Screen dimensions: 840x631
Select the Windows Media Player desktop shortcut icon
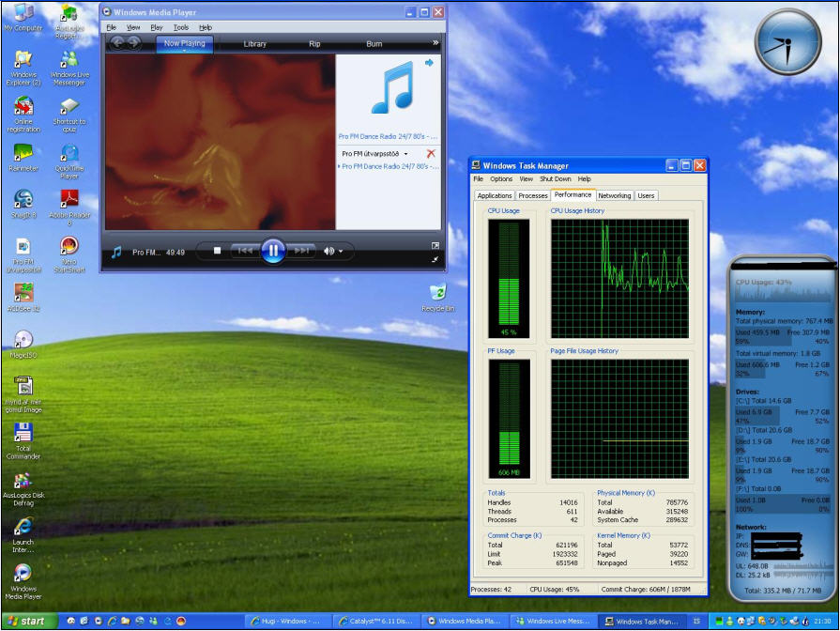coord(23,581)
